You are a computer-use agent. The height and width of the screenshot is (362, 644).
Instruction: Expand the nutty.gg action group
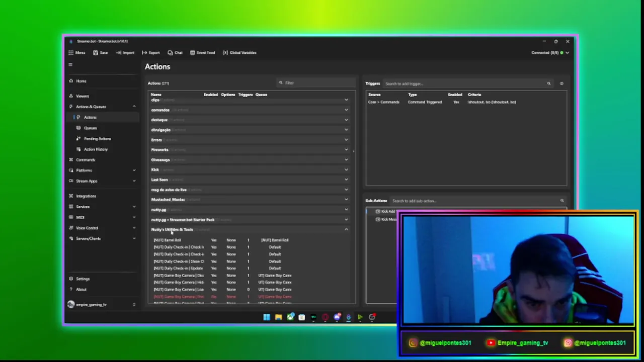pyautogui.click(x=250, y=210)
